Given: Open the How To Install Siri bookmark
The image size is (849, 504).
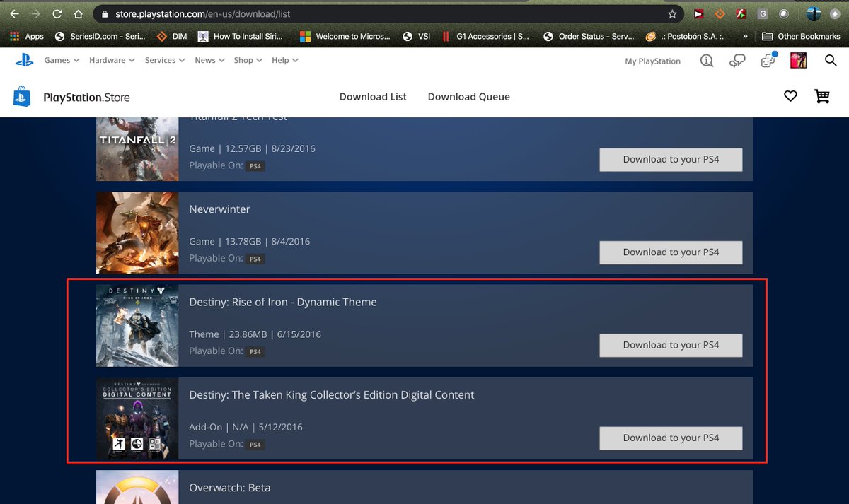Looking at the screenshot, I should click(241, 36).
